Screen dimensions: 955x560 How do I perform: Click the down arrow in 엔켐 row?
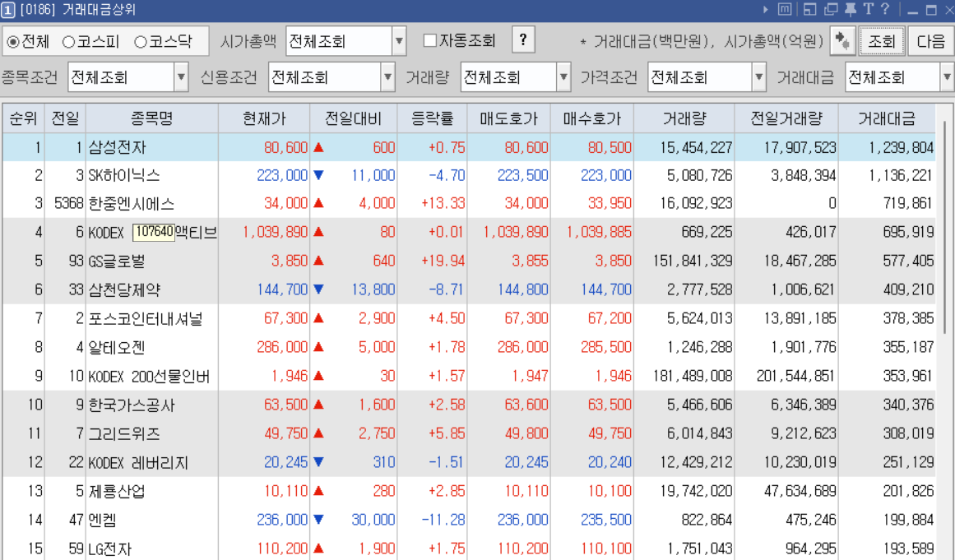click(318, 520)
